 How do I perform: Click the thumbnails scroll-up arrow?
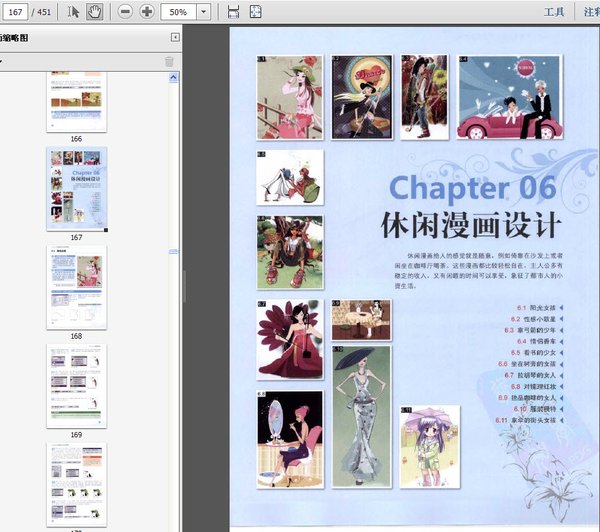coord(173,78)
